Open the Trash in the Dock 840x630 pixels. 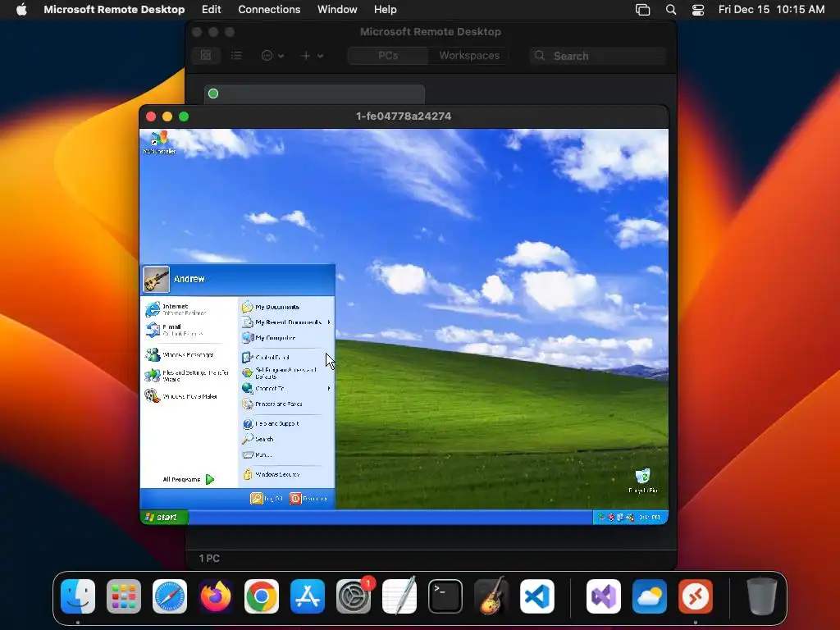pyautogui.click(x=762, y=596)
